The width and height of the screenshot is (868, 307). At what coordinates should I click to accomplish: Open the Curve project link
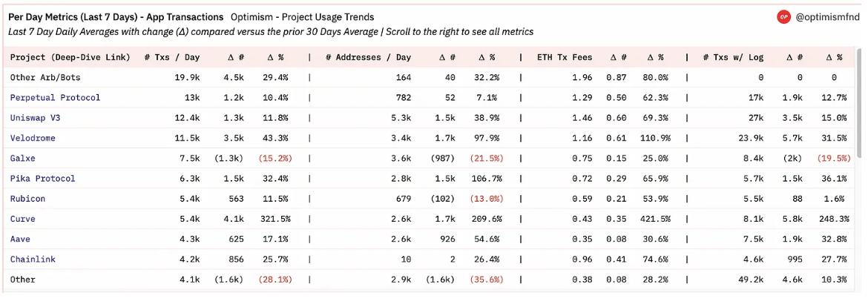23,219
